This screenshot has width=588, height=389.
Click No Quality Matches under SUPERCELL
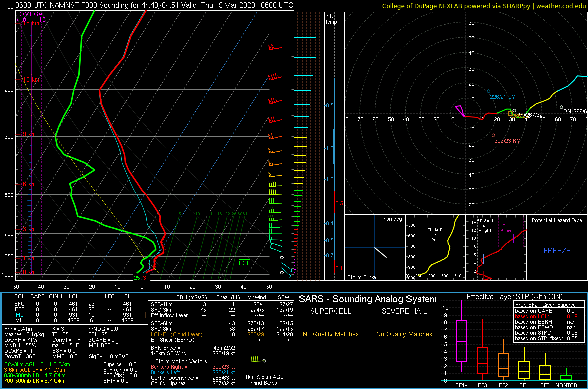[x=331, y=334]
